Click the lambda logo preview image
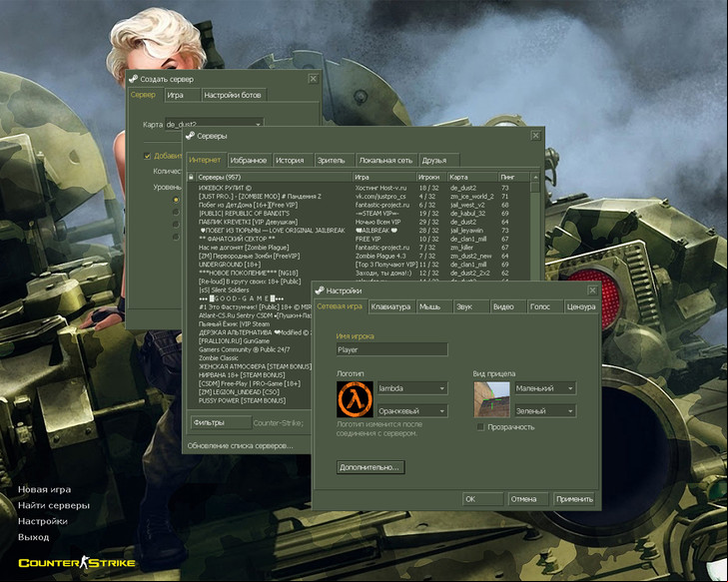The width and height of the screenshot is (728, 582). (355, 399)
